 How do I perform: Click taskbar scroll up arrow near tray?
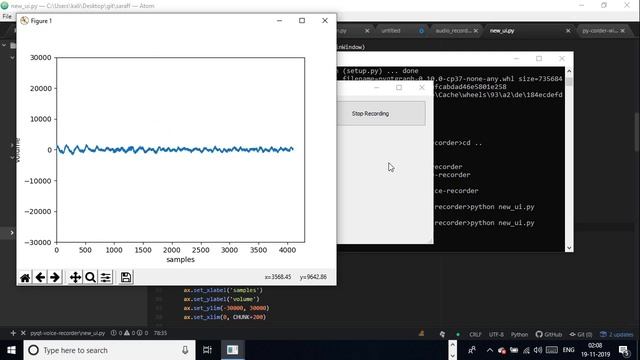click(x=452, y=345)
